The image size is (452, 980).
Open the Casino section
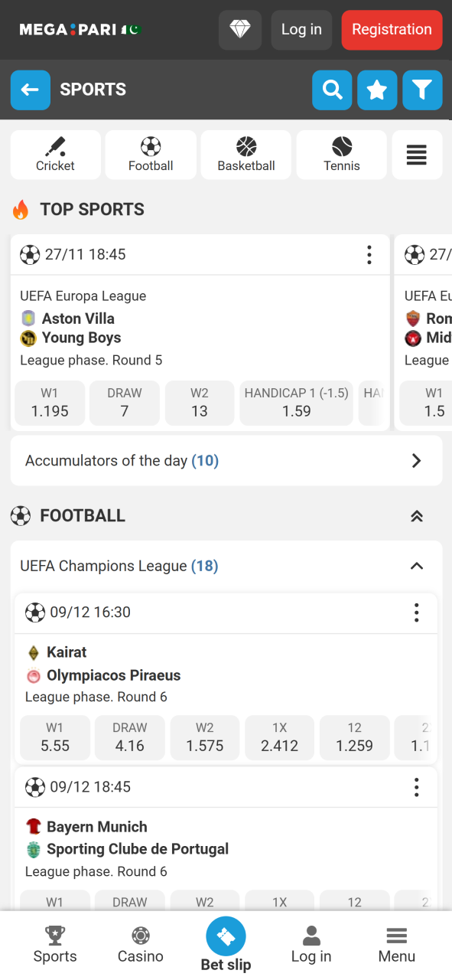[140, 944]
